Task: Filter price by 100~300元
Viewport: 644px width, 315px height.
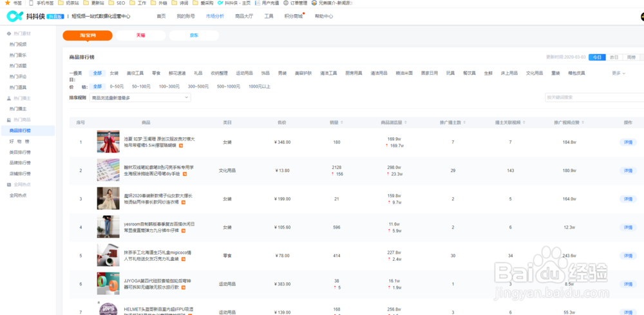Action: click(x=169, y=87)
